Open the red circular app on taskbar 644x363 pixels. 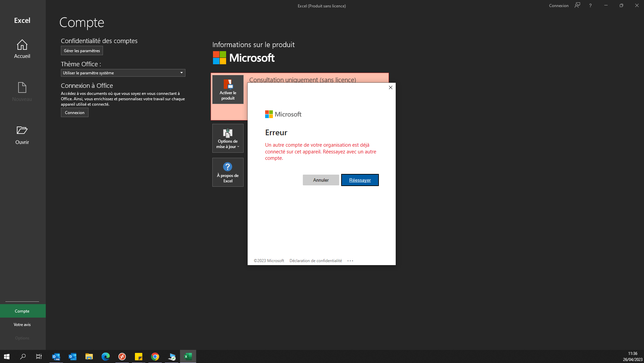122,357
